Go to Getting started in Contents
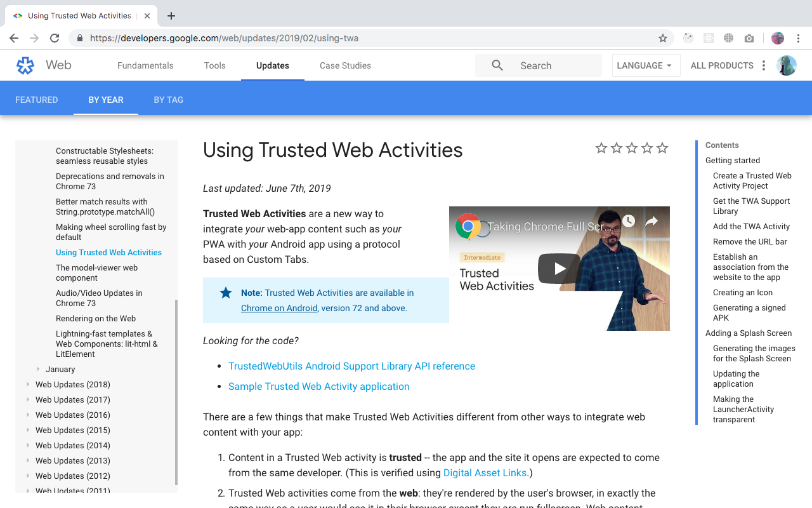 pyautogui.click(x=733, y=161)
